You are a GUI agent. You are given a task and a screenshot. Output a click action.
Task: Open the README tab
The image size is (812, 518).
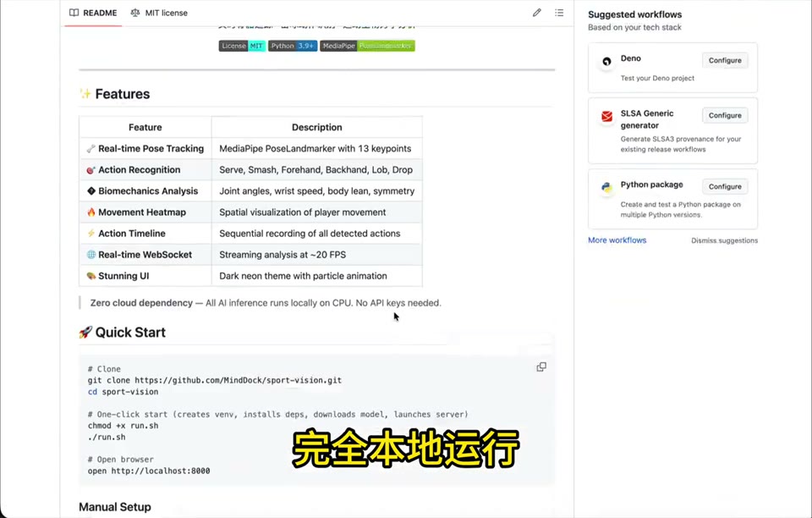coord(93,13)
